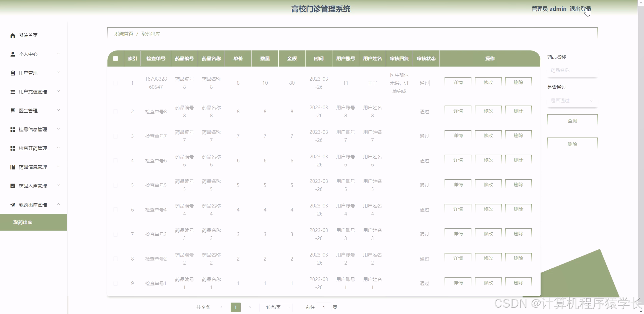The height and width of the screenshot is (314, 644).
Task: Check the checkbox for row 检查单号2
Action: click(x=116, y=259)
